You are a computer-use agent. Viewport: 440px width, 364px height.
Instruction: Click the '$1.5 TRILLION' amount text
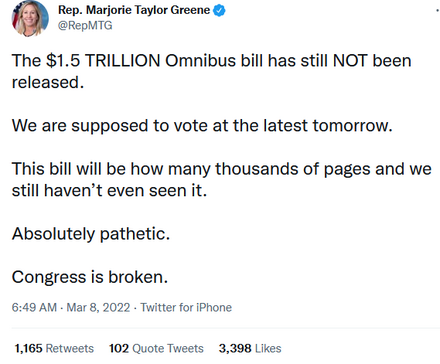click(103, 61)
